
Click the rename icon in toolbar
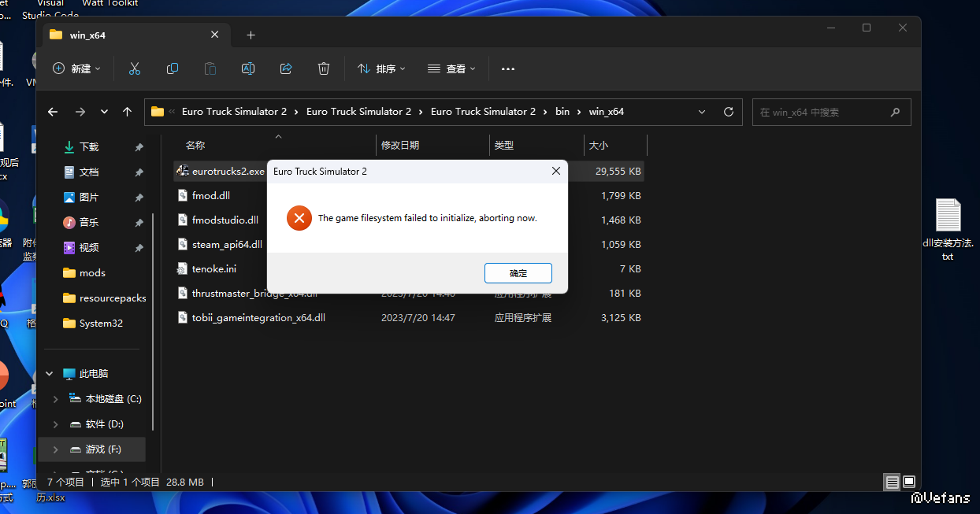pyautogui.click(x=248, y=69)
